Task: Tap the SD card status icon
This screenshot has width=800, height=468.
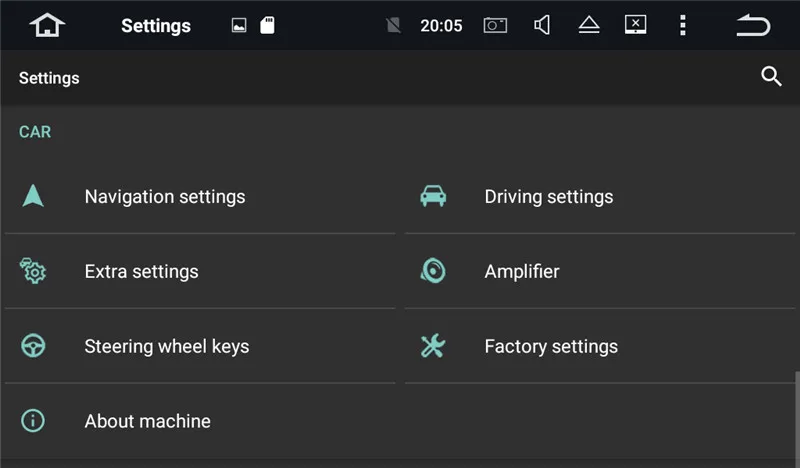Action: tap(267, 26)
